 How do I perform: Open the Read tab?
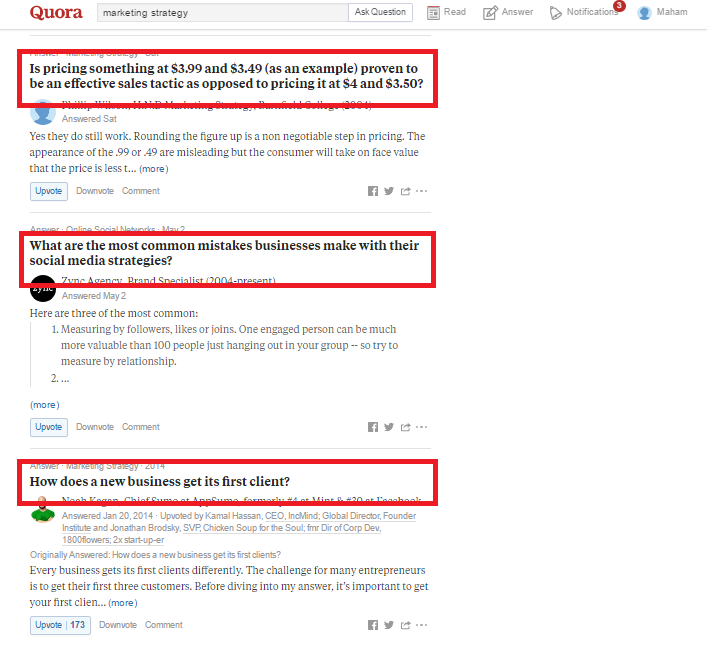pos(446,12)
